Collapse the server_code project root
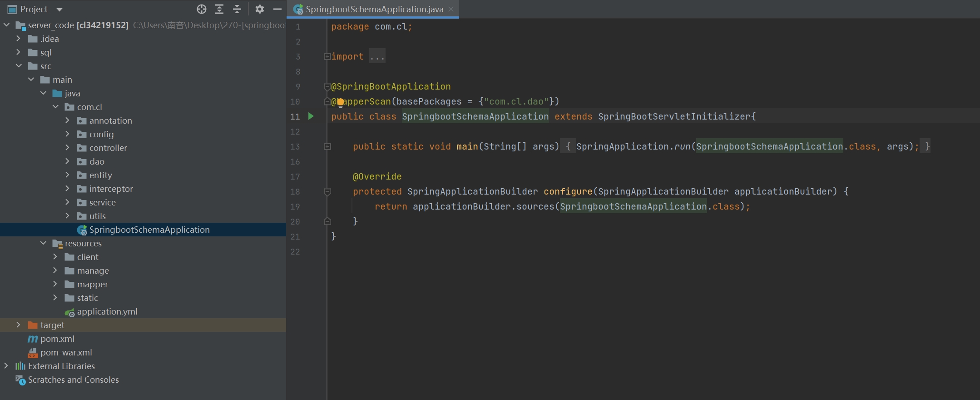 click(6, 25)
